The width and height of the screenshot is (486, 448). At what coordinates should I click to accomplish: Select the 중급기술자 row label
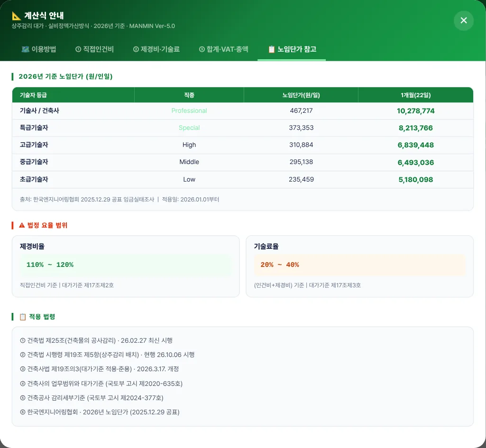point(34,162)
